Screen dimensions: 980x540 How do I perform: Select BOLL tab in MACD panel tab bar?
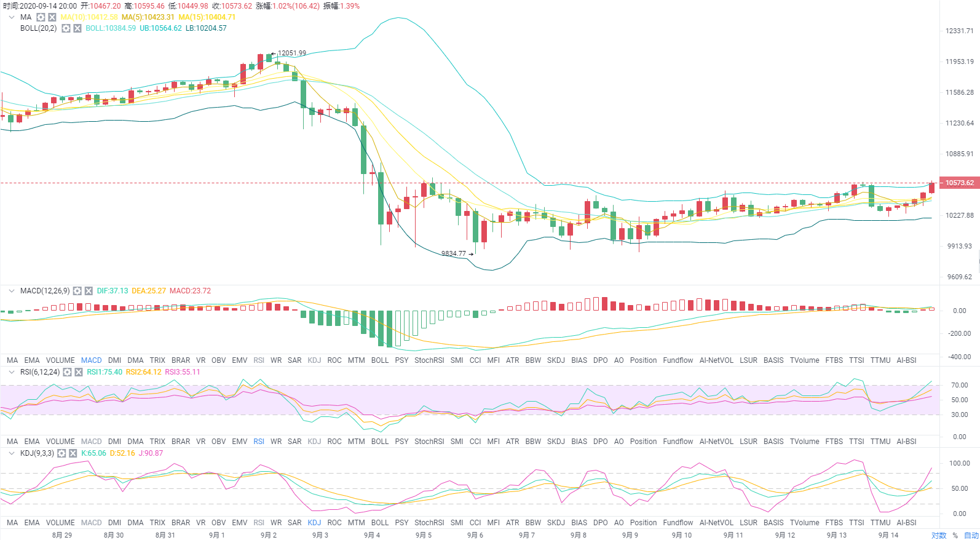(380, 360)
